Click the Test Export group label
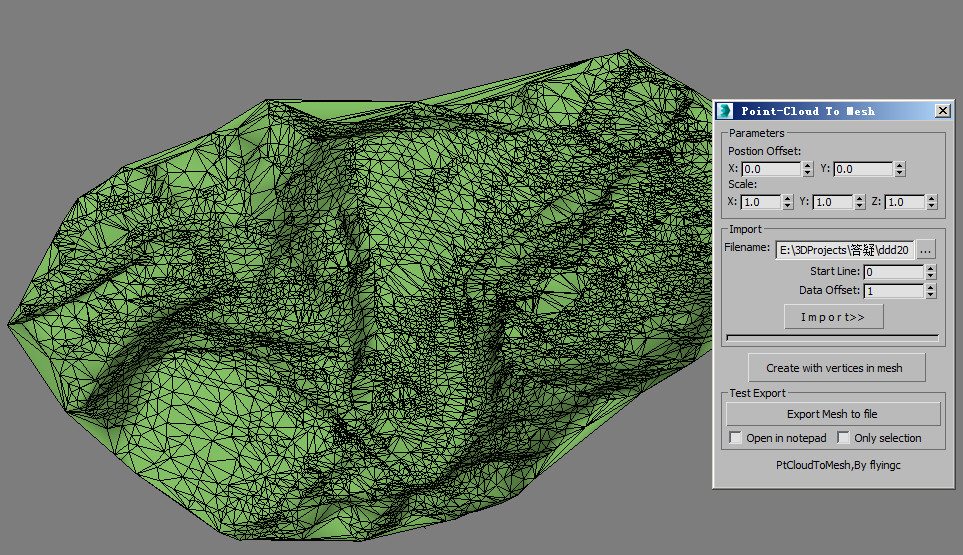 pyautogui.click(x=757, y=393)
